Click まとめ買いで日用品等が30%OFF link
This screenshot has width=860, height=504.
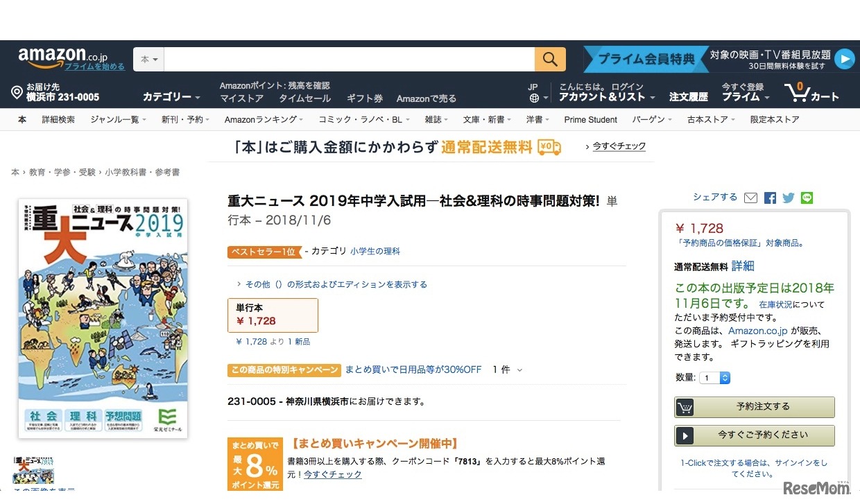[x=413, y=370]
